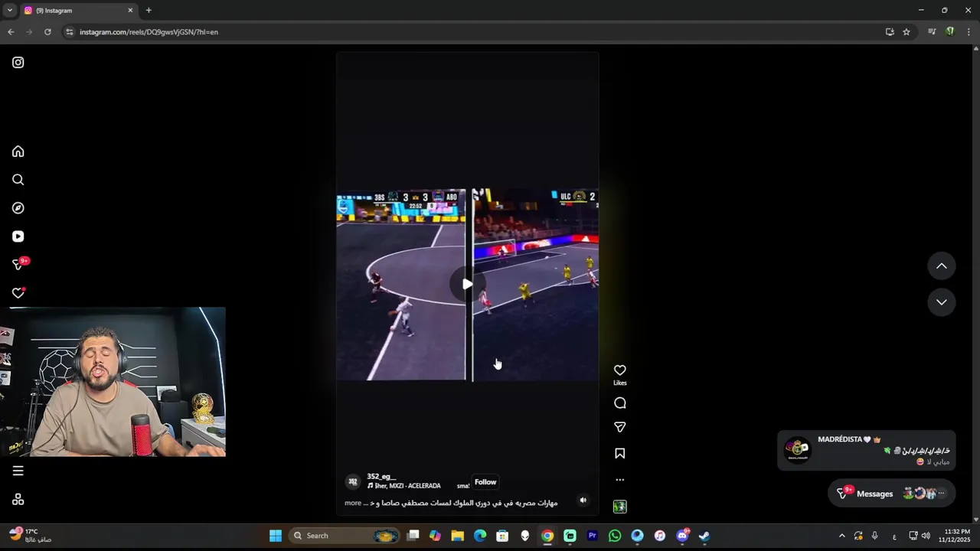Open Adobe Premiere Pro from the taskbar
Viewport: 980px width, 551px height.
pyautogui.click(x=593, y=536)
